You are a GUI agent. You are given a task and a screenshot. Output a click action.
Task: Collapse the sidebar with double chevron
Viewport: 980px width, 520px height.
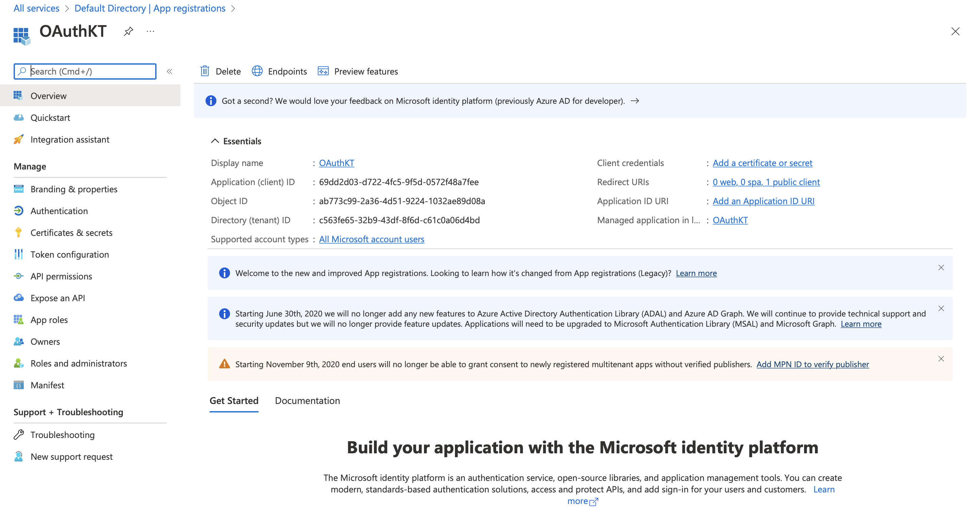tap(170, 71)
